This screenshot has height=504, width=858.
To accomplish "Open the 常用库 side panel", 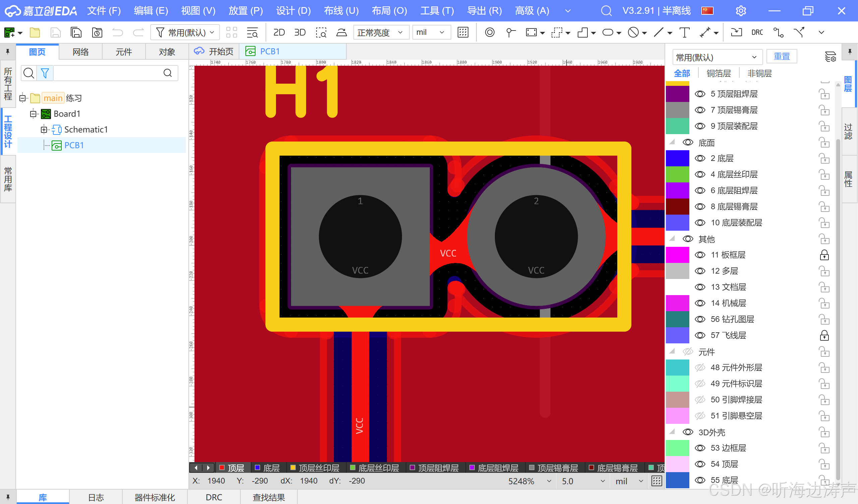I will pos(8,179).
